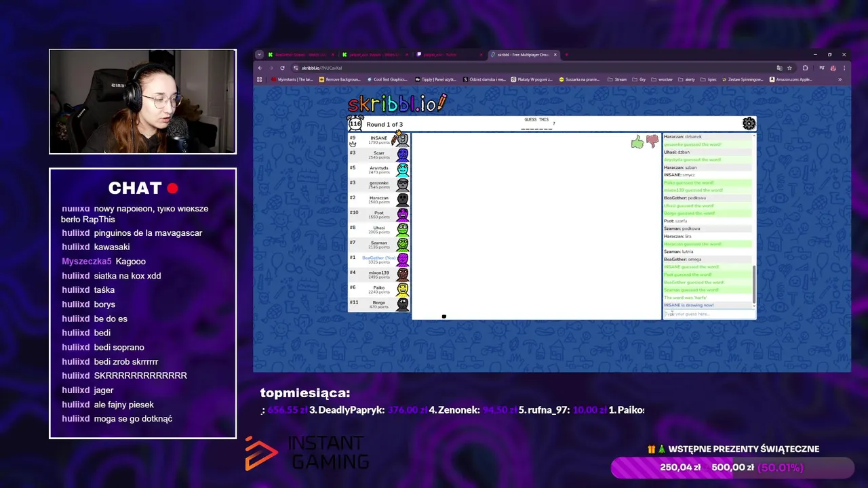Open the Chrome three-dot menu

pyautogui.click(x=844, y=68)
